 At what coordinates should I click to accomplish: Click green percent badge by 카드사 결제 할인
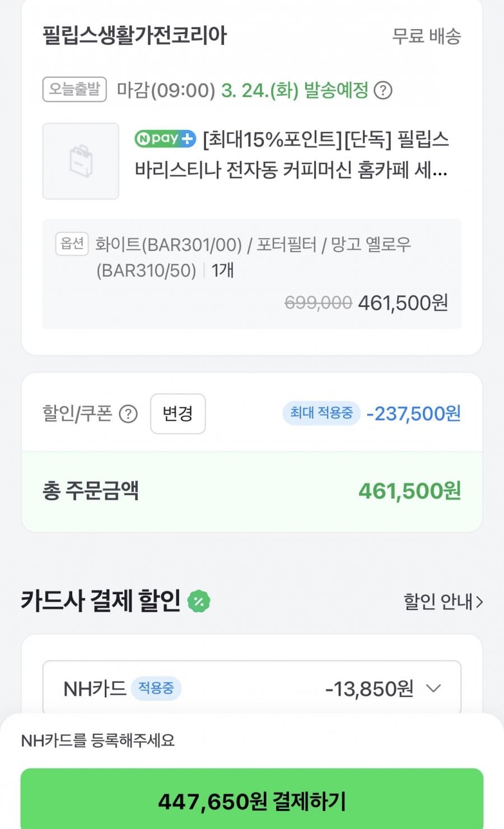tap(198, 602)
